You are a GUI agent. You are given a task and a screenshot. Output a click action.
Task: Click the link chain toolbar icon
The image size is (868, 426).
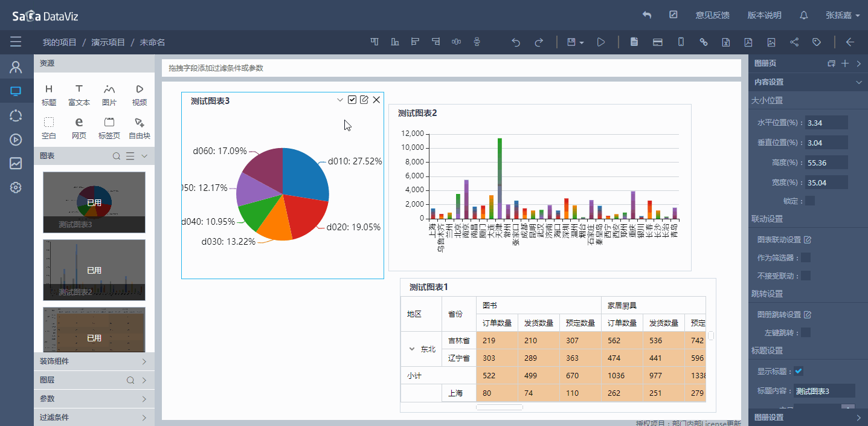704,42
